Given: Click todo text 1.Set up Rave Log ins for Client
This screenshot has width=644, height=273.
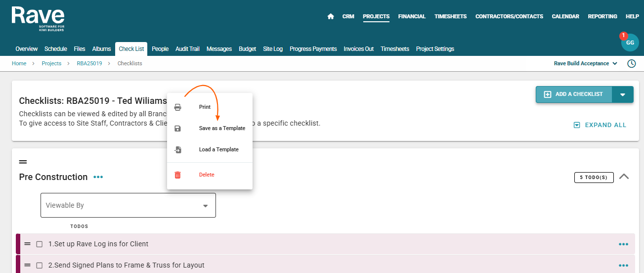Looking at the screenshot, I should (98, 244).
